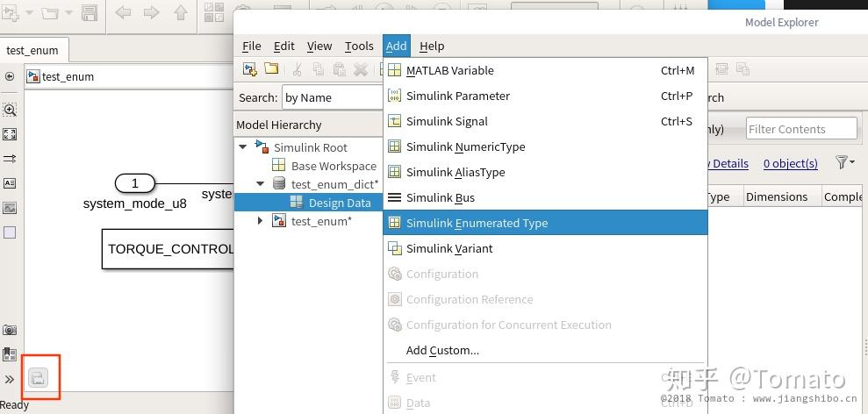Open 0 object(s) link
Screen dimensions: 868x414
[x=790, y=163]
